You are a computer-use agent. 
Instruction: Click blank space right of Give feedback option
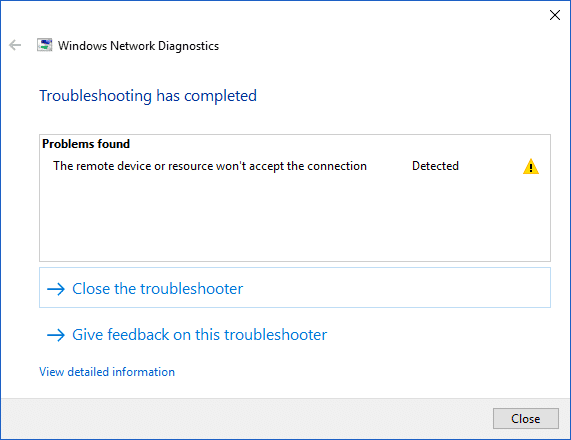437,334
